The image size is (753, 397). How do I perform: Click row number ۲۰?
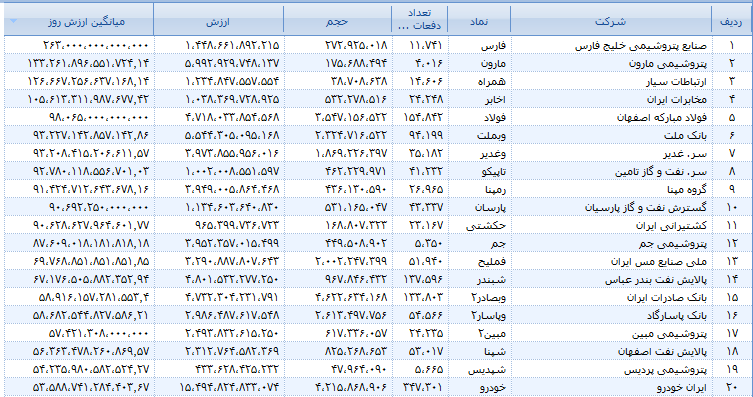point(732,387)
